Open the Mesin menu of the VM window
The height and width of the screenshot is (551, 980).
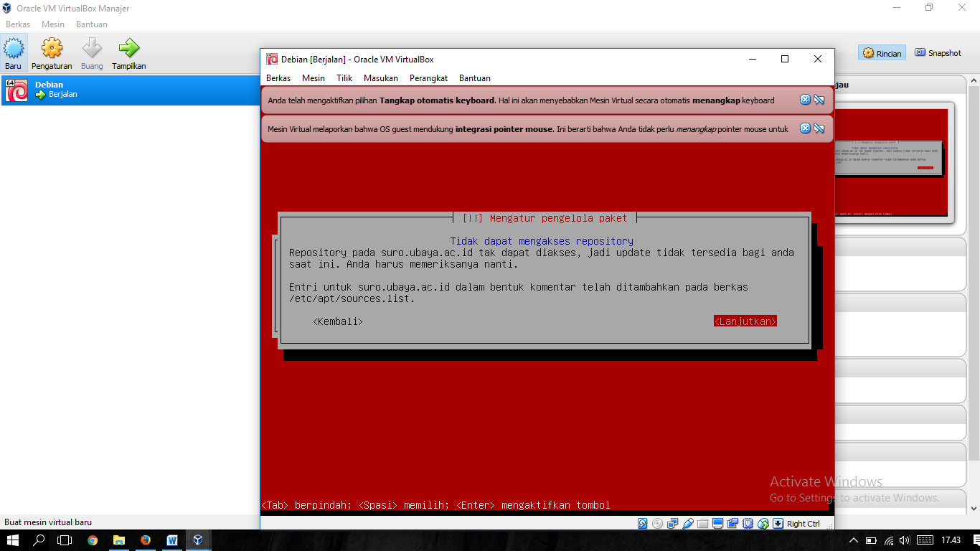(314, 77)
